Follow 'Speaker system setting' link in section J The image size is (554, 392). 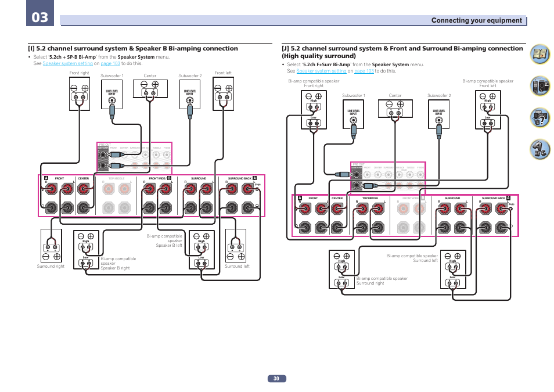coord(321,71)
